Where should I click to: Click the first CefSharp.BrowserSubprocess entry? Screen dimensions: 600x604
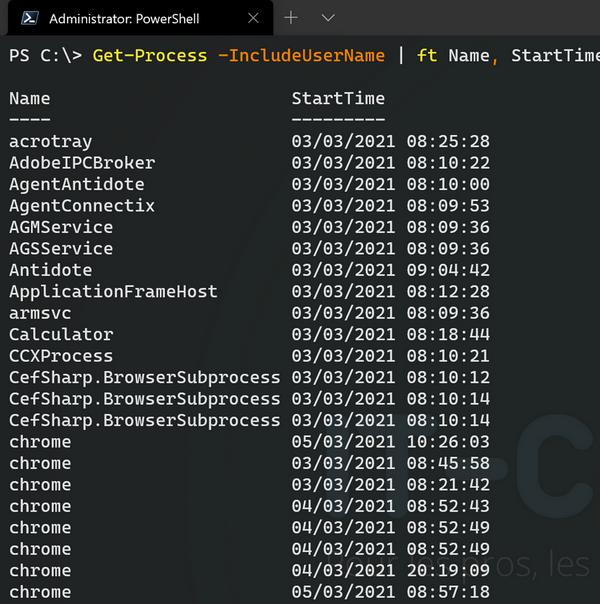144,378
